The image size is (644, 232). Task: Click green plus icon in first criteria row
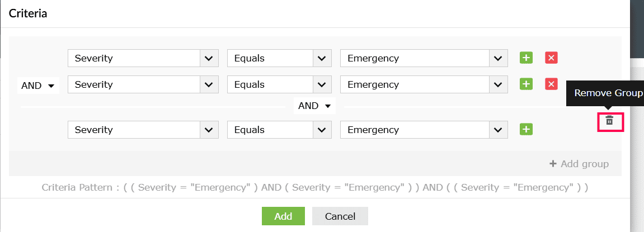[526, 58]
